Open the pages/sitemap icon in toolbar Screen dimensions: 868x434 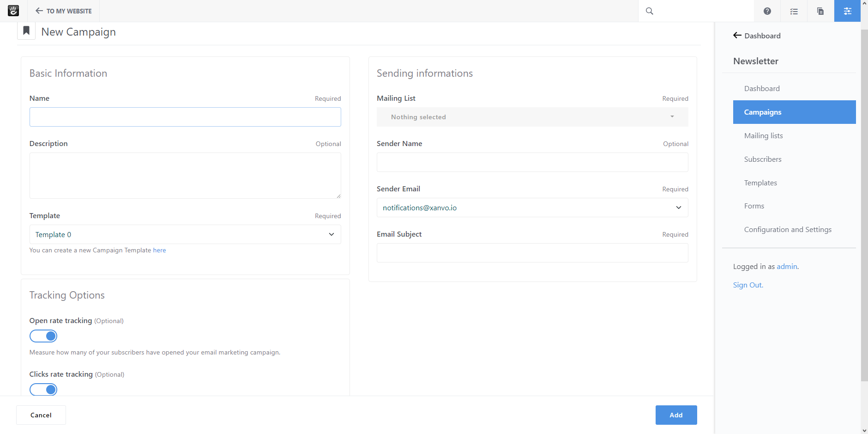(x=820, y=11)
